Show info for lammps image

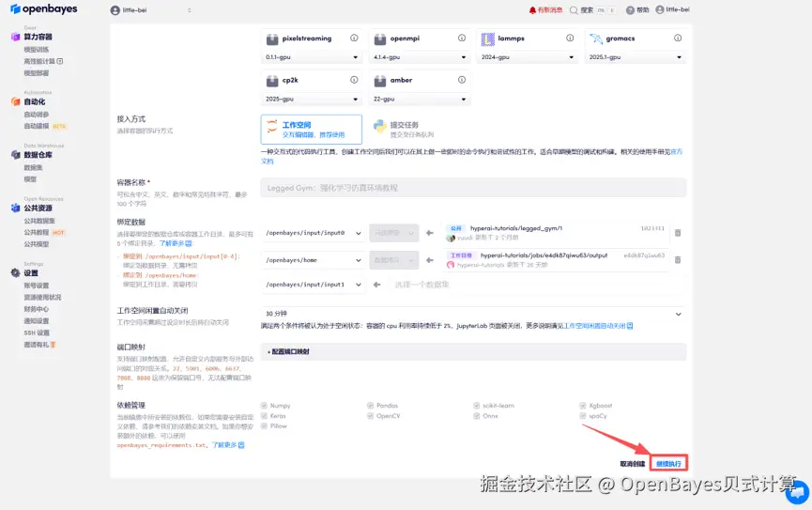tap(570, 38)
